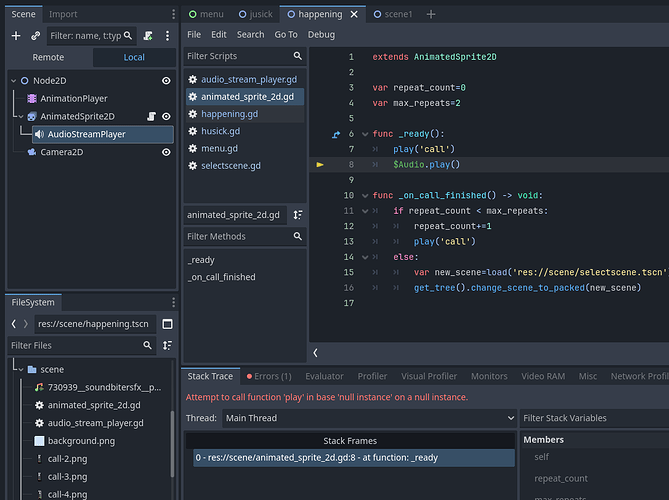Click the Camera2D node icon
The width and height of the screenshot is (669, 500).
(32, 152)
